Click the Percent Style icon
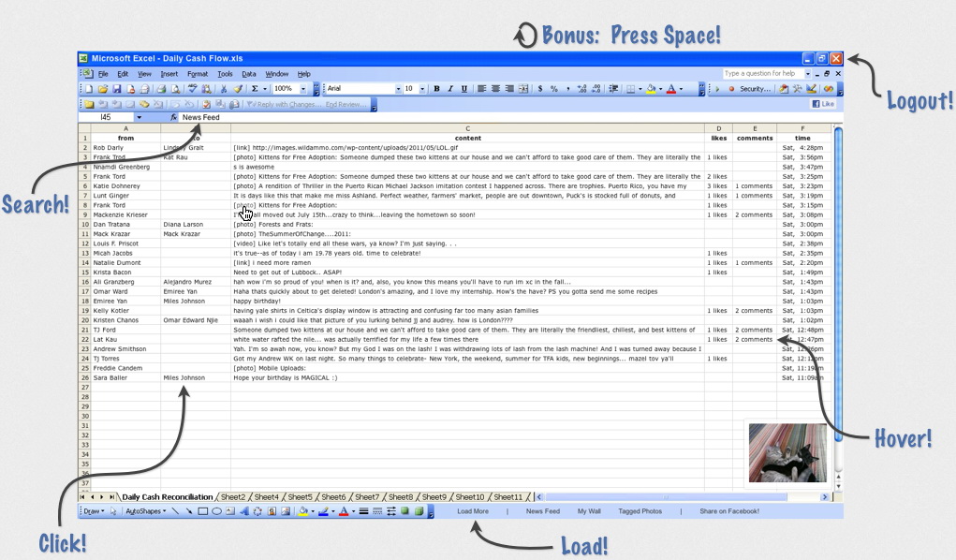 click(x=554, y=89)
